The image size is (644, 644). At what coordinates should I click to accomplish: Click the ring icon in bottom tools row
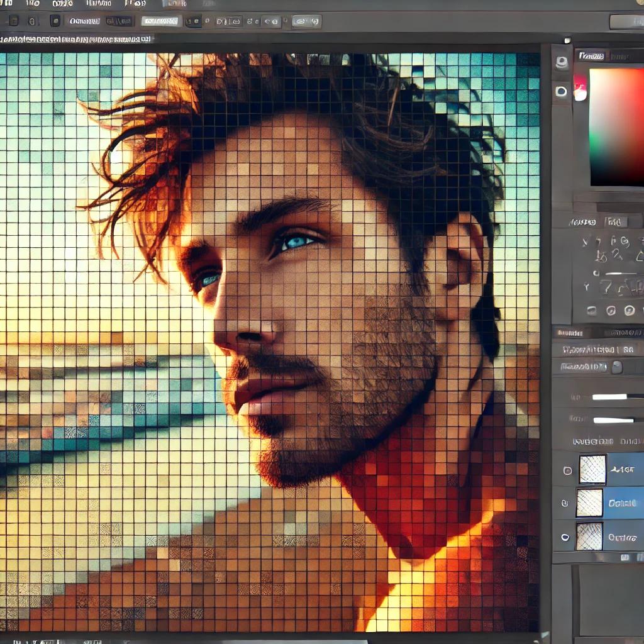(x=611, y=311)
